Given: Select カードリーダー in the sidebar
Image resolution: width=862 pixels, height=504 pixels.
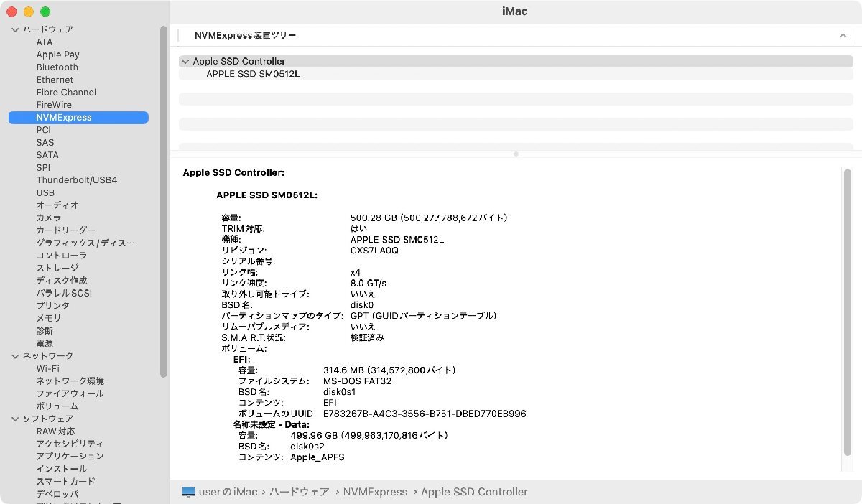Looking at the screenshot, I should 65,230.
